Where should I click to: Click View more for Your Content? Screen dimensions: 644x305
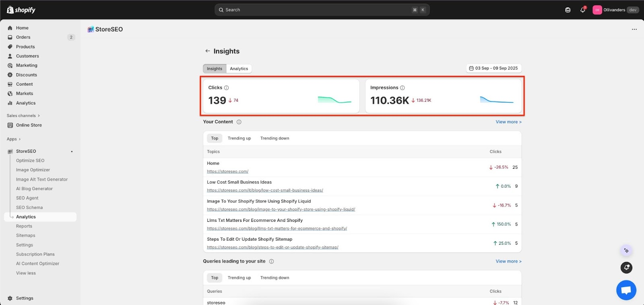point(508,122)
